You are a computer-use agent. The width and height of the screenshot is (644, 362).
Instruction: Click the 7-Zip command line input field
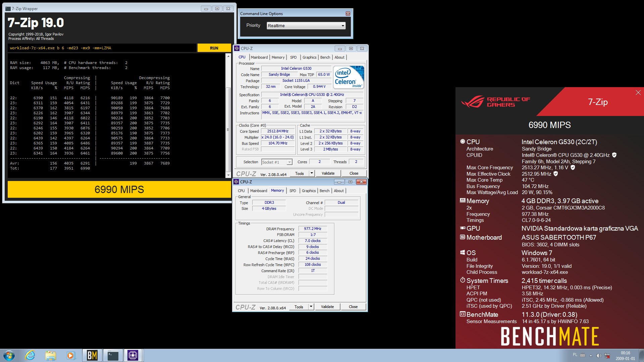point(102,48)
